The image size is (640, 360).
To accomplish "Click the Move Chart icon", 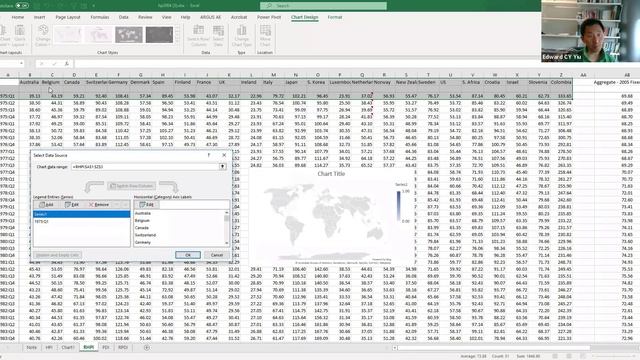I will 265,36.
